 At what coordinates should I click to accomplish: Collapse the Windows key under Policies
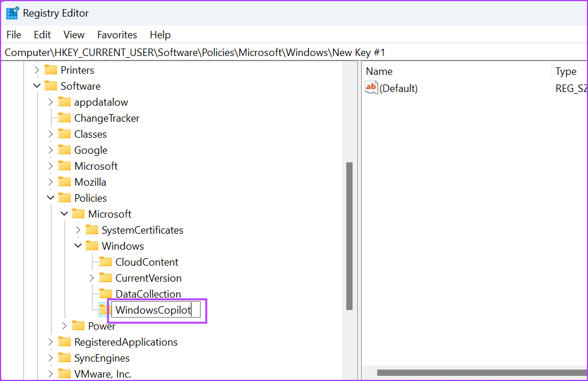(x=78, y=246)
